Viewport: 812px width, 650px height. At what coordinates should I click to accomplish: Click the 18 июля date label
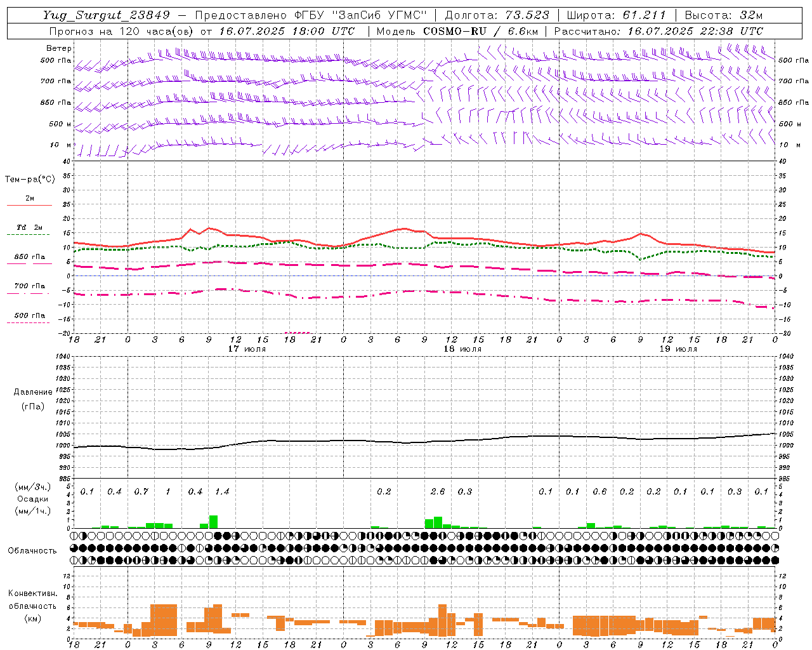[x=462, y=349]
